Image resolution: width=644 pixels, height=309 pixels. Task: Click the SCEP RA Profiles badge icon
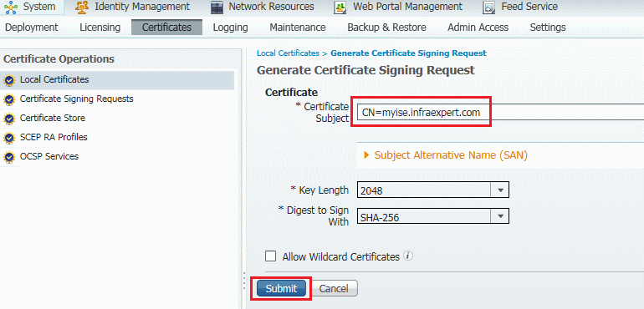[8, 138]
